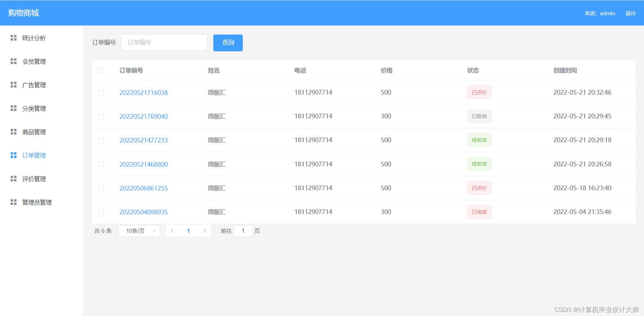644x316 pixels.
Task: Click the blue grid icon beside 订单管理
Action: tap(13, 155)
